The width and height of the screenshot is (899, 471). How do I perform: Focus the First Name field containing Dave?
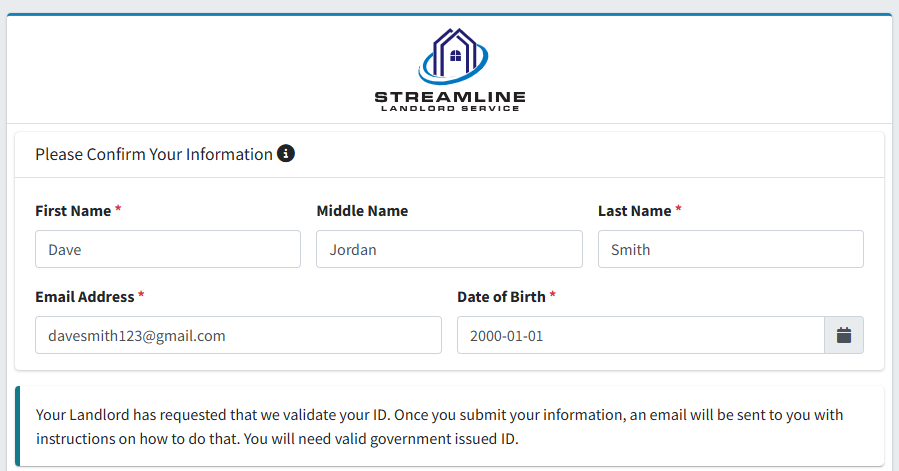pos(168,249)
